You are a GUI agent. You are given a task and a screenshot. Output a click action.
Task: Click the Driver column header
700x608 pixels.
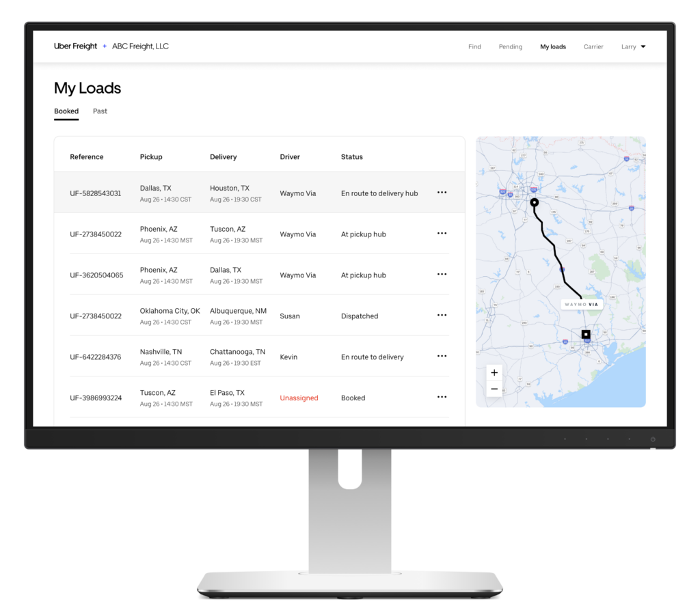pos(290,157)
